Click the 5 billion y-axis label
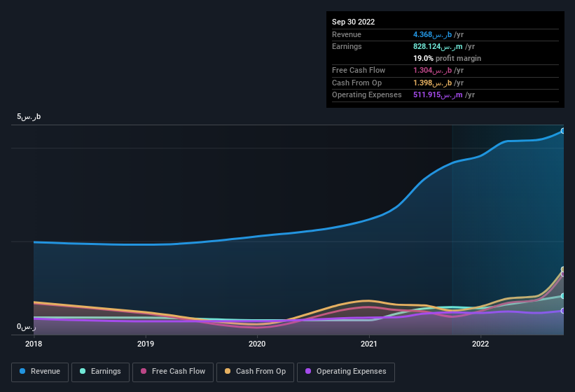 29,116
